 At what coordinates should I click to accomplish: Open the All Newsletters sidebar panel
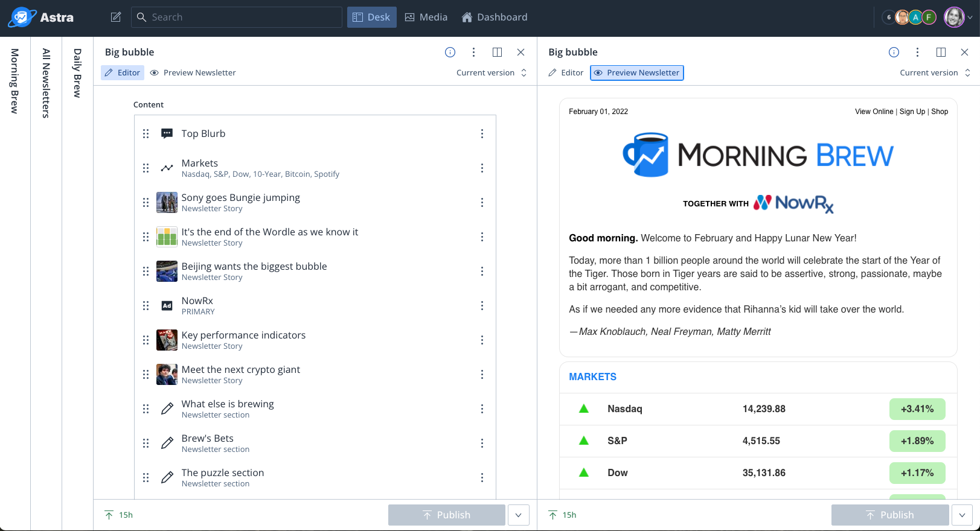coord(46,83)
